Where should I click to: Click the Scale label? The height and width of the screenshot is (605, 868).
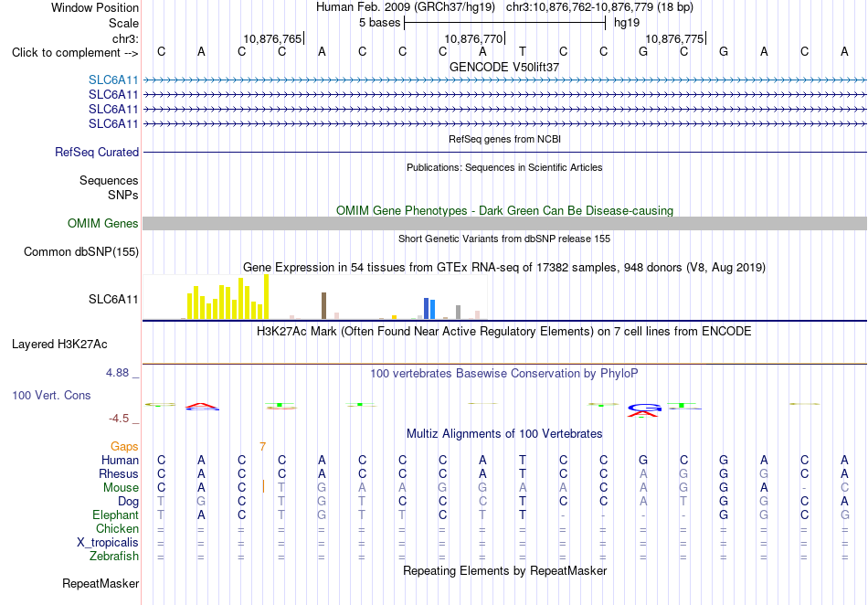[x=124, y=23]
